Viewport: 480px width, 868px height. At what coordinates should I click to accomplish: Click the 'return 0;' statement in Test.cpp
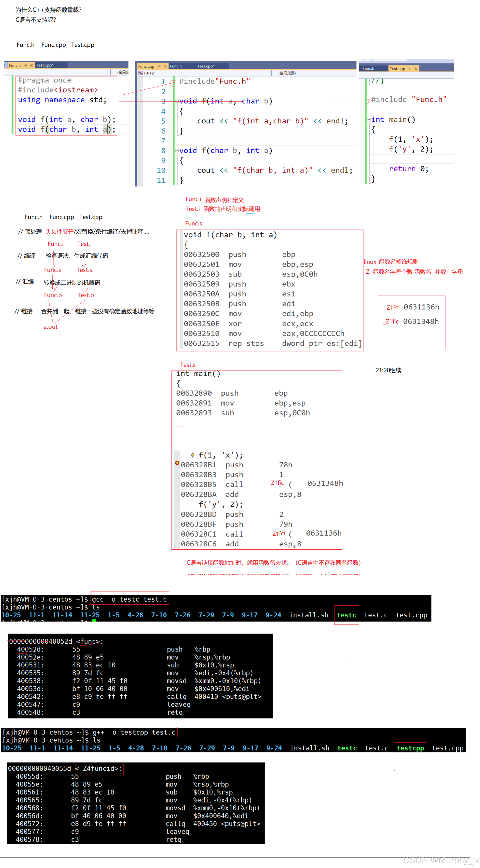coord(408,169)
